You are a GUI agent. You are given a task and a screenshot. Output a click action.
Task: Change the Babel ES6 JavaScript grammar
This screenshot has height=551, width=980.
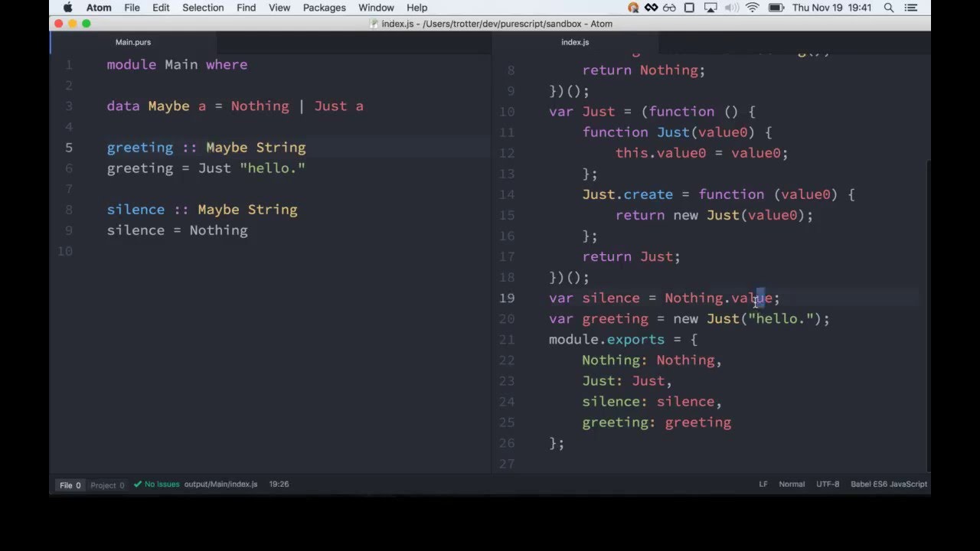[889, 484]
